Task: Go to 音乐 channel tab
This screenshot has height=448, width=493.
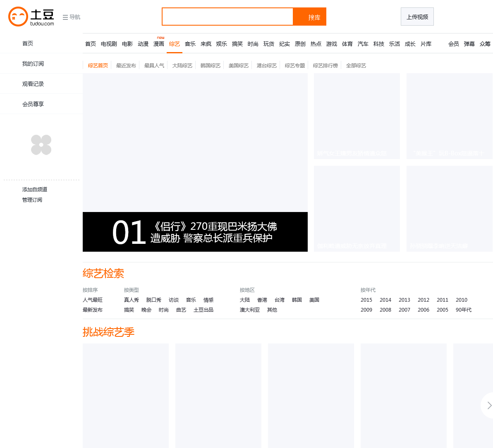Action: pyautogui.click(x=190, y=44)
